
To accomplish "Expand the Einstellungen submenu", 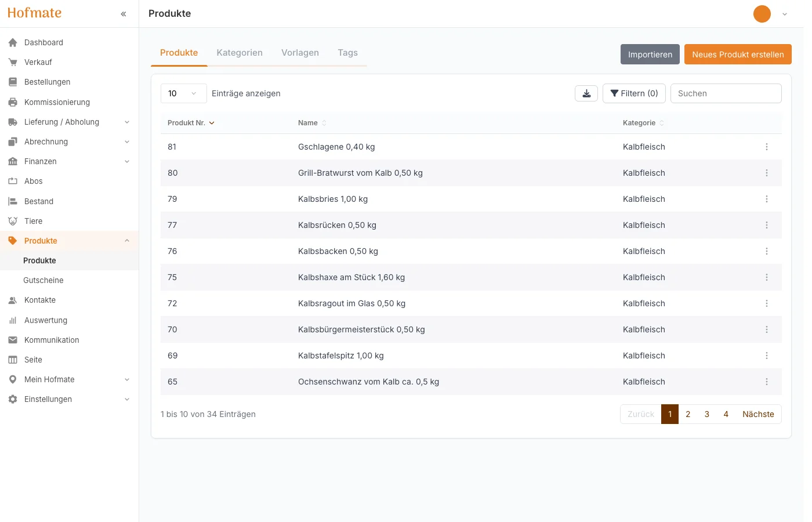I will coord(48,399).
